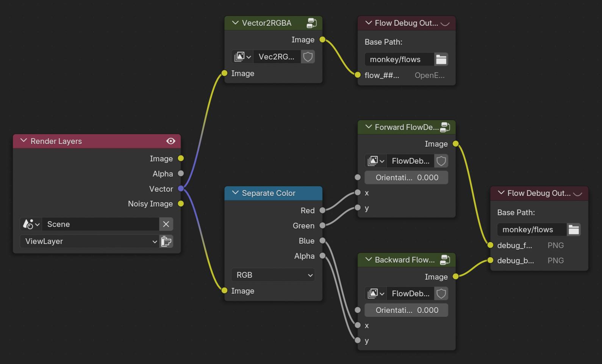Clear the Scene with the X button
Viewport: 602px width, 364px height.
tap(166, 224)
